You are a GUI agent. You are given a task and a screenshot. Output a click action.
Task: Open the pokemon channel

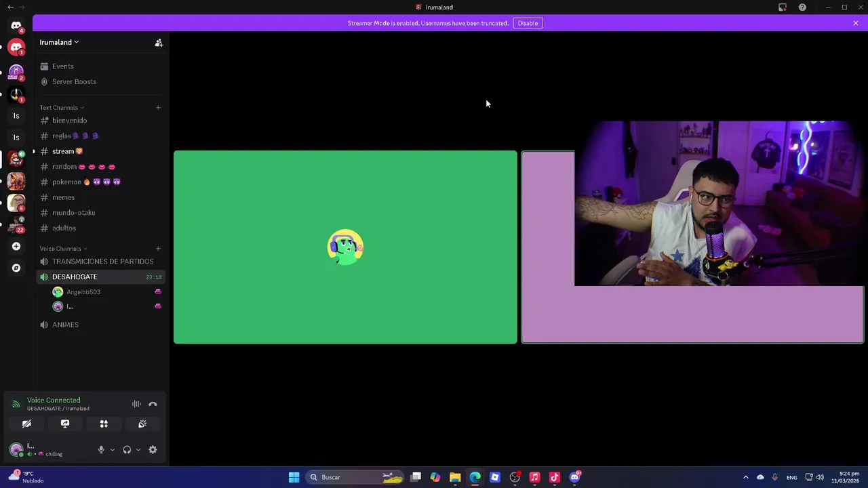(100, 182)
